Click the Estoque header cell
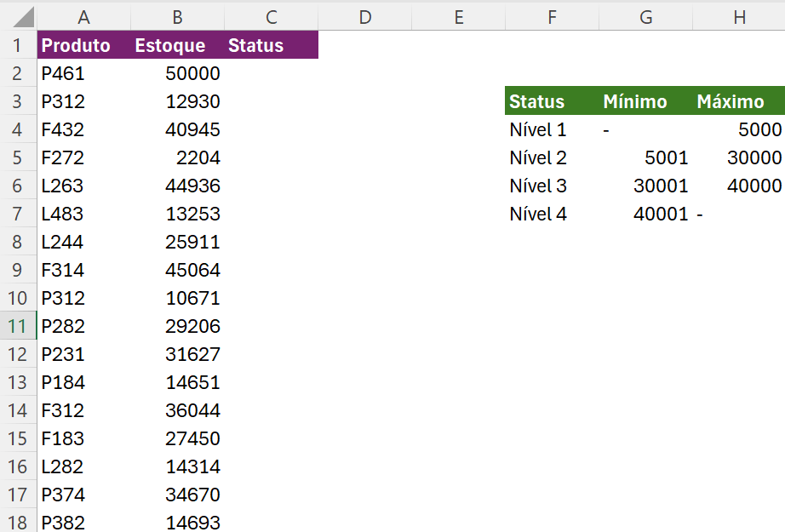 177,45
